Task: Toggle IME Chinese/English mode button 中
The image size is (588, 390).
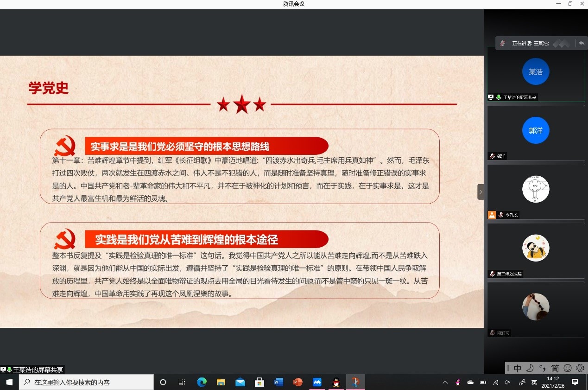Action: [518, 368]
